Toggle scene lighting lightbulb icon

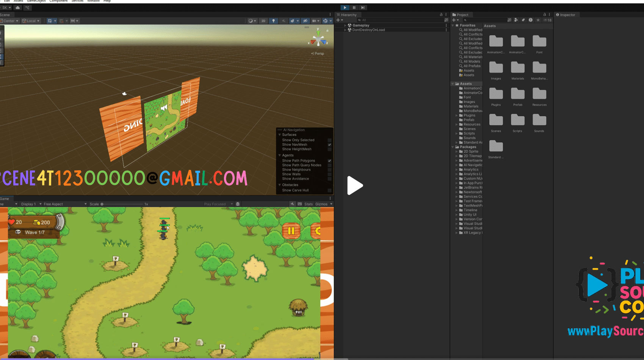click(x=273, y=21)
